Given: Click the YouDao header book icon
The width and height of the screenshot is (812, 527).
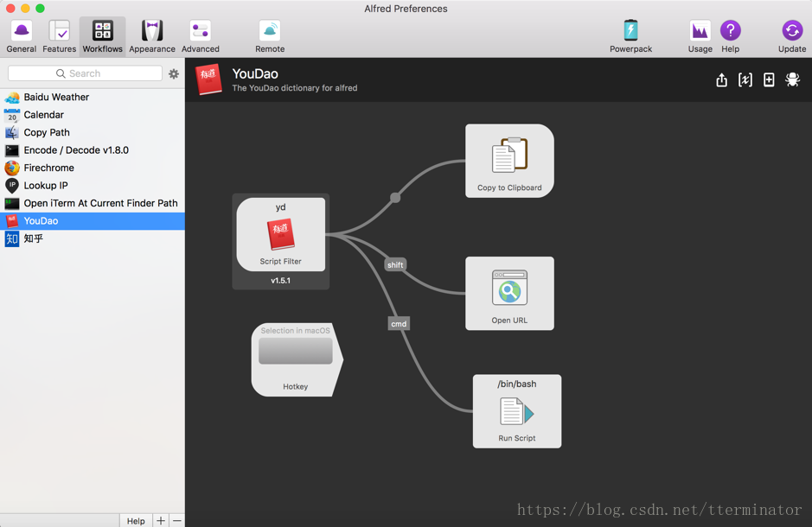Looking at the screenshot, I should click(208, 79).
